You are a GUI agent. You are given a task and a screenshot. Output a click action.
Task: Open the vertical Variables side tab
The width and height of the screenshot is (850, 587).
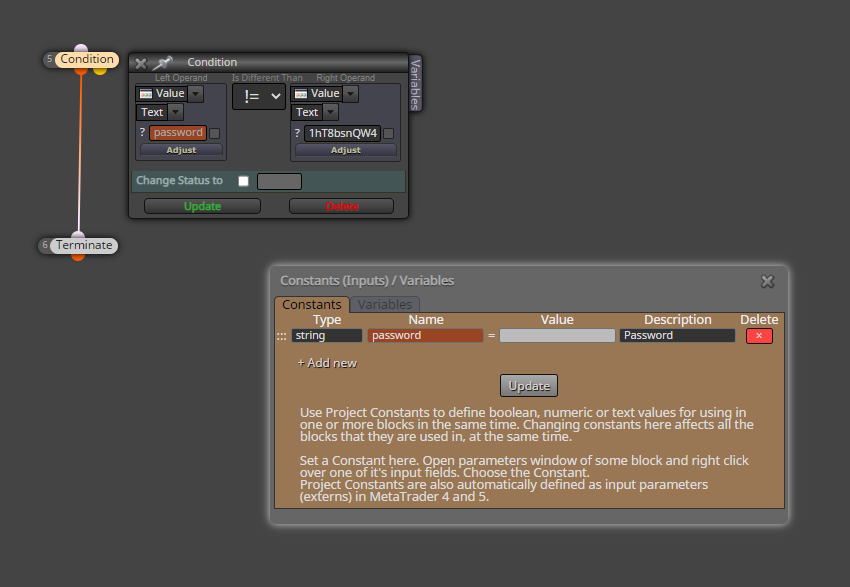pyautogui.click(x=415, y=84)
